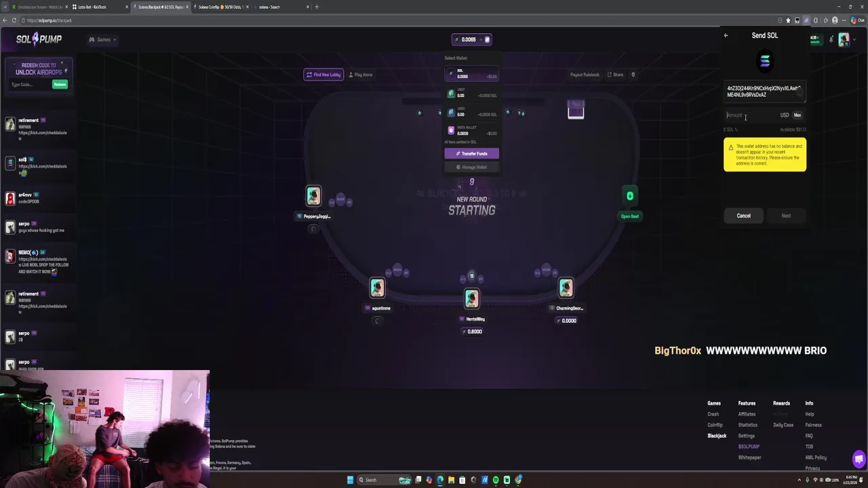Select the SOL wallet option
Image resolution: width=868 pixels, height=488 pixels.
472,74
